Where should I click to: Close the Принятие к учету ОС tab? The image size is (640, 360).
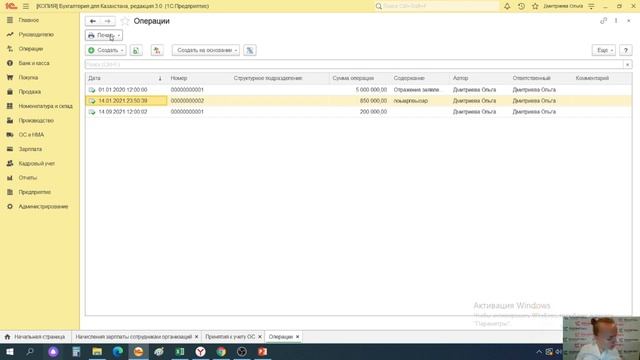[260, 337]
